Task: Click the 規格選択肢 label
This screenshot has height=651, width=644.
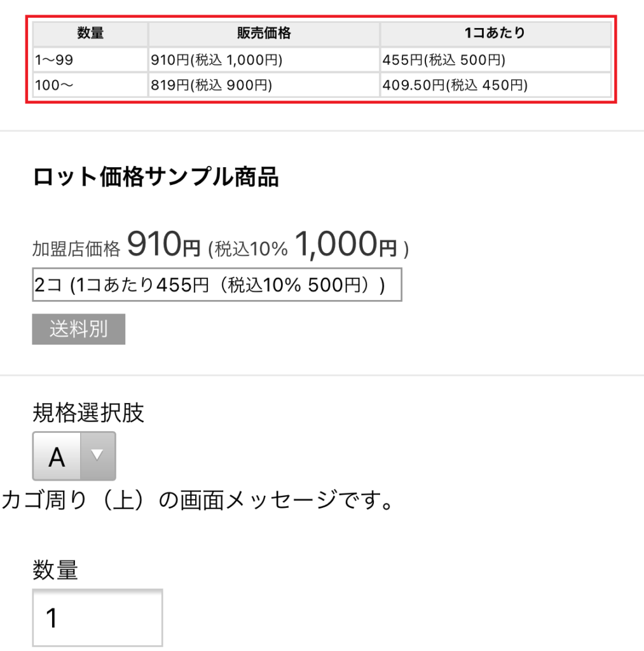Action: click(88, 413)
